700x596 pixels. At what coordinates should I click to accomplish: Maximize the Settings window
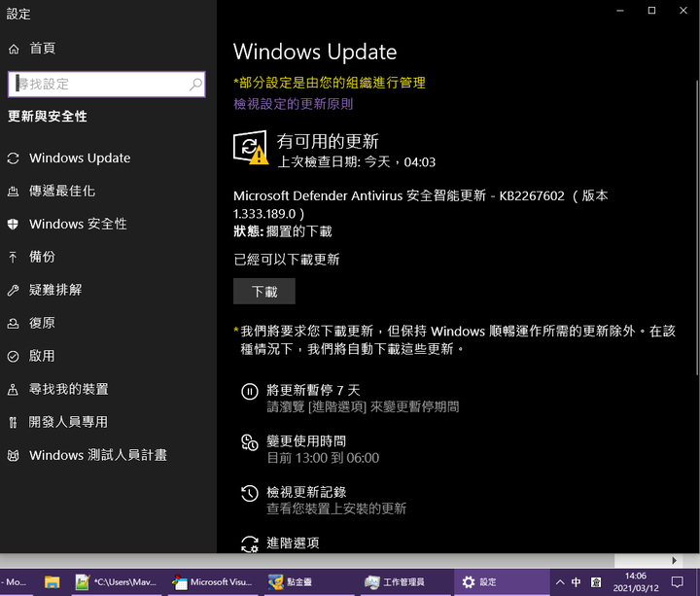coord(651,11)
